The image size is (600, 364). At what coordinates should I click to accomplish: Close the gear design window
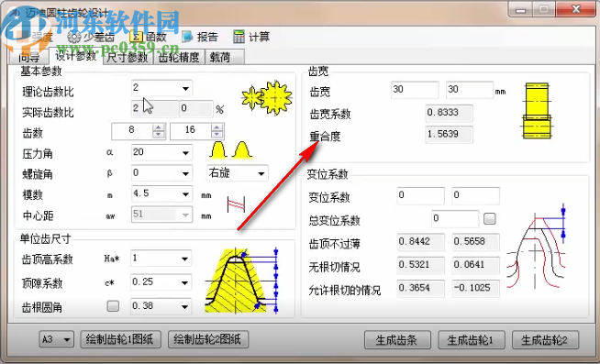click(575, 9)
